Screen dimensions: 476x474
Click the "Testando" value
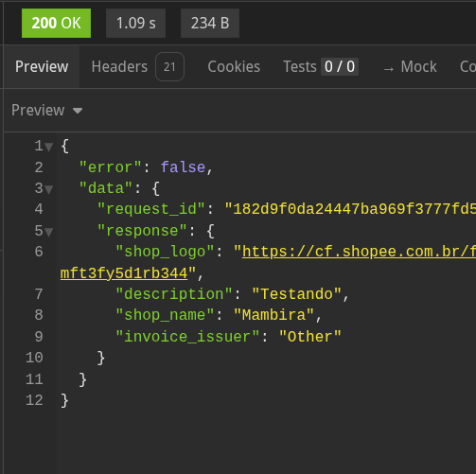click(297, 294)
